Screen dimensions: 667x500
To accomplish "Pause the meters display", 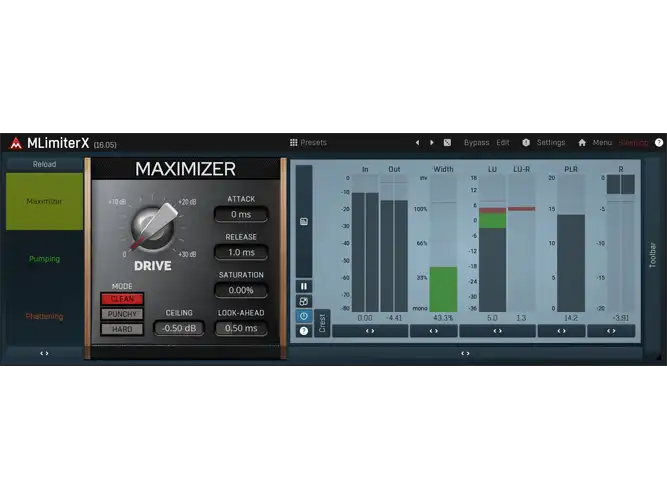I will [304, 286].
